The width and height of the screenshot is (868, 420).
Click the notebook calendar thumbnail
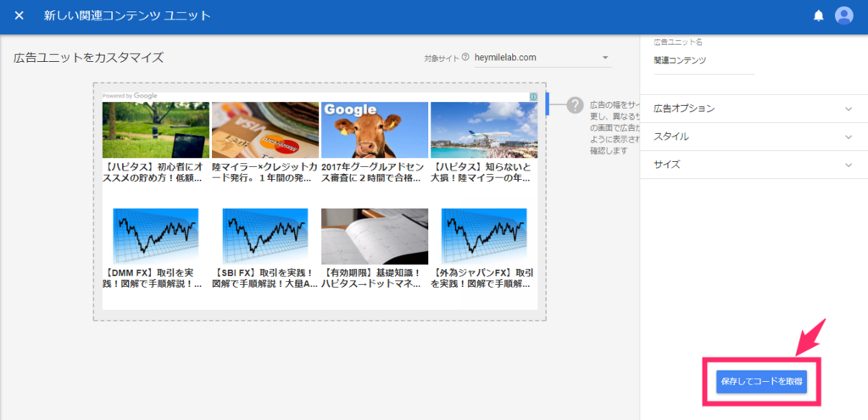pos(375,236)
